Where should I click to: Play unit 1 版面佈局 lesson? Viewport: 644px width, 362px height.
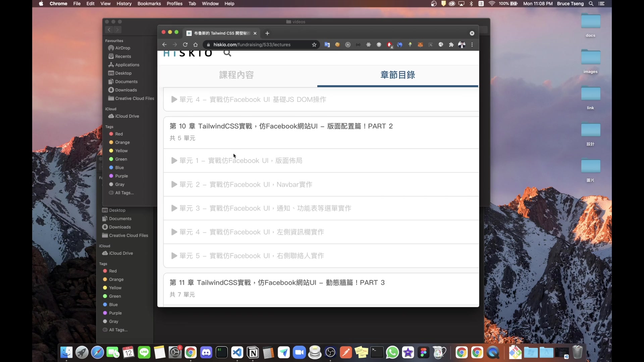[x=240, y=161]
